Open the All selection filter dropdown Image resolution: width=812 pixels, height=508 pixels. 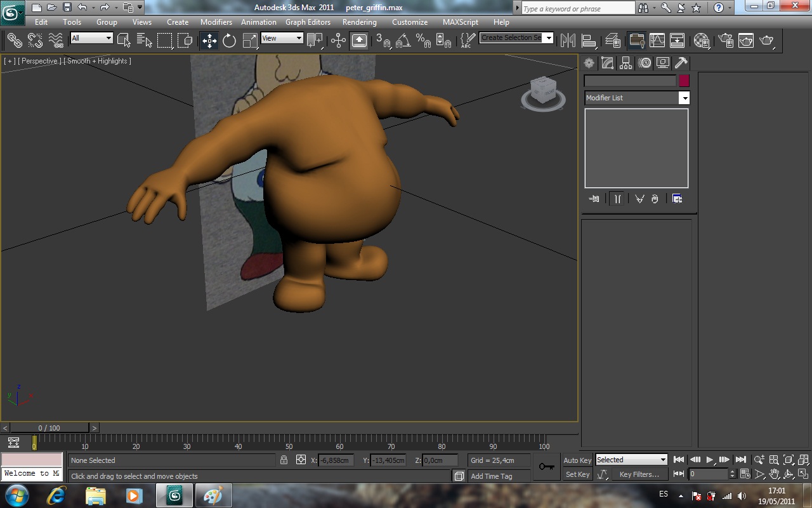(91, 38)
